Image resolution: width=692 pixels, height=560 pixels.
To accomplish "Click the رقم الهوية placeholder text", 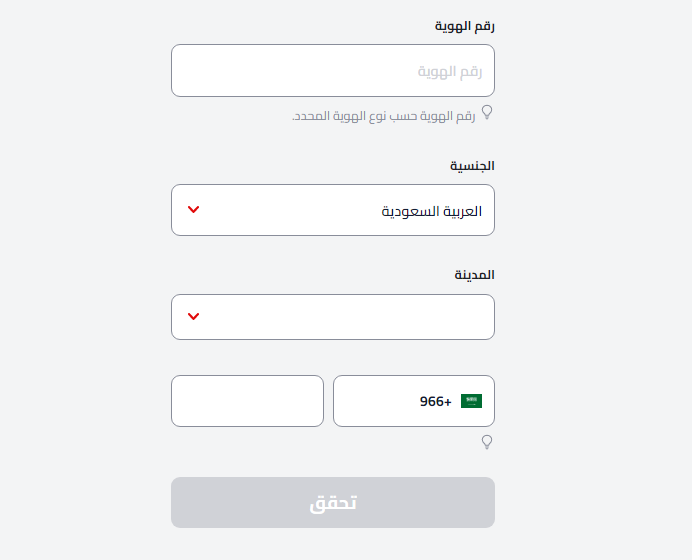I will click(449, 71).
